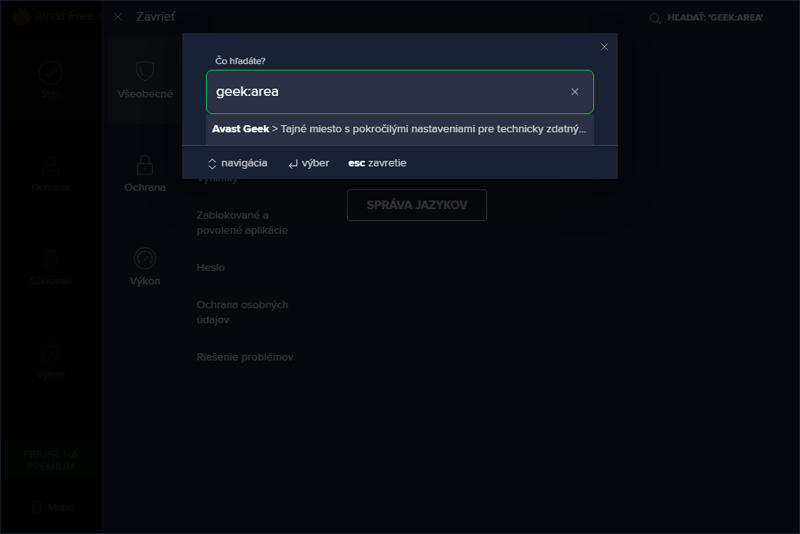Click the Avast logo at top left
Viewport: 800px width, 534px height.
[x=21, y=16]
